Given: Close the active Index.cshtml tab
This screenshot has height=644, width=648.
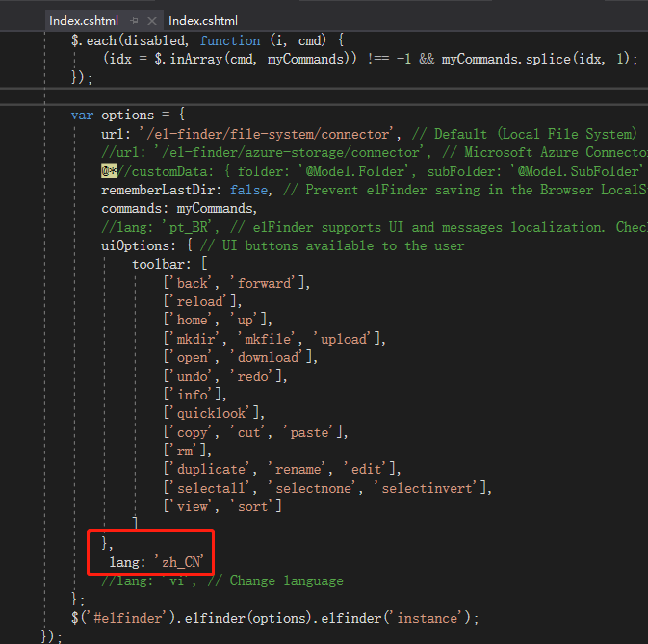Looking at the screenshot, I should click(152, 20).
